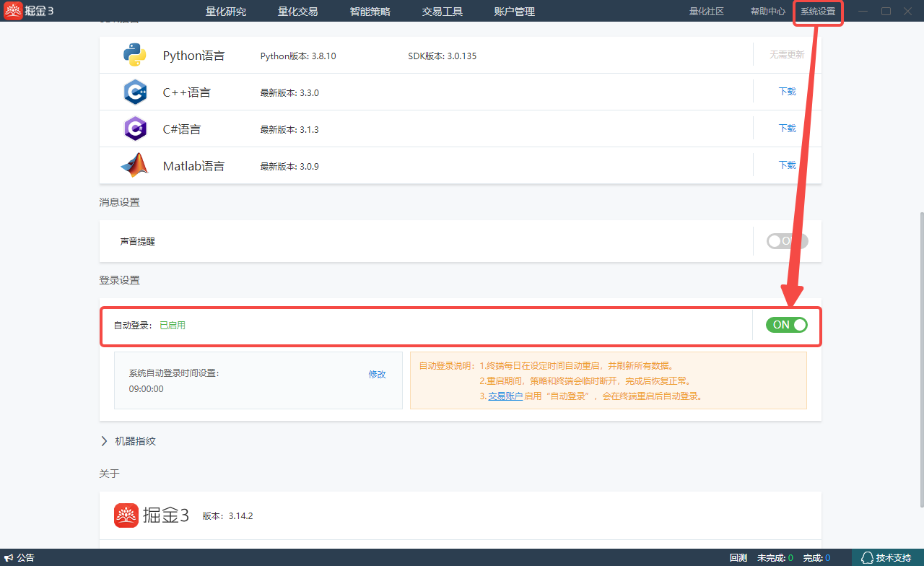
Task: Open the 量化交易 menu
Action: coord(298,12)
